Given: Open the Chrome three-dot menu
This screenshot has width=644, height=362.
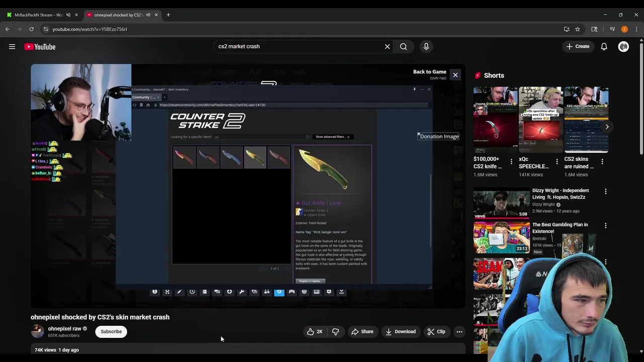Looking at the screenshot, I should [636, 29].
